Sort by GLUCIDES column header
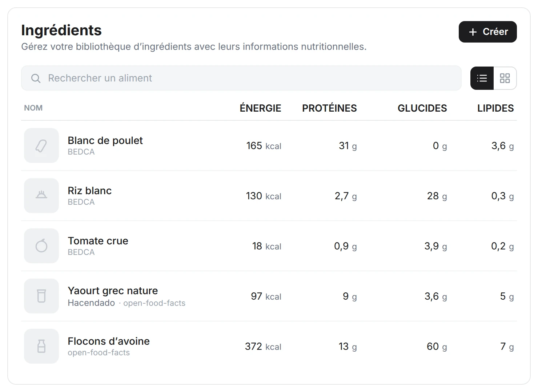538x392 pixels. point(422,108)
